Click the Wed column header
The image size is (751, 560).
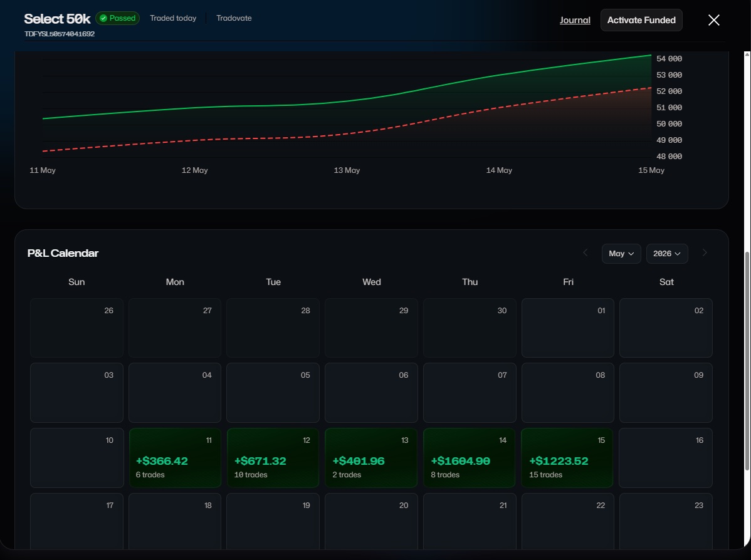pyautogui.click(x=372, y=282)
